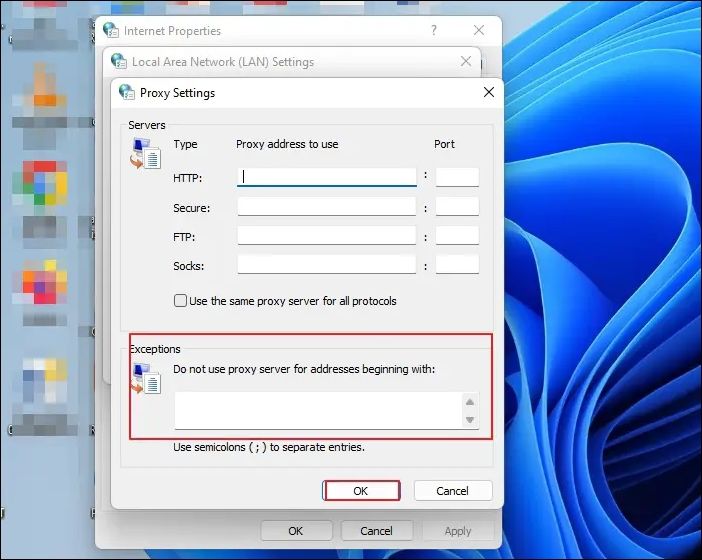This screenshot has height=560, width=702.
Task: Click the Internet Properties title bar icon
Action: [x=111, y=30]
